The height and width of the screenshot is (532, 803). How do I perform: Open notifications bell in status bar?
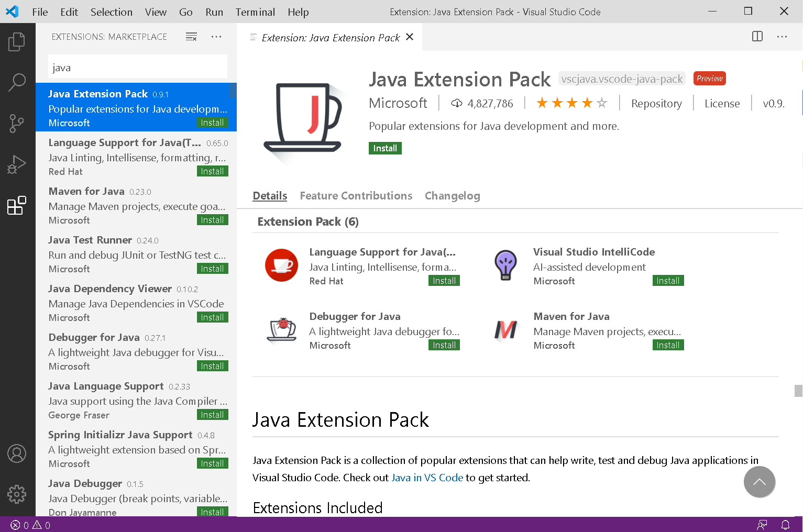click(786, 525)
